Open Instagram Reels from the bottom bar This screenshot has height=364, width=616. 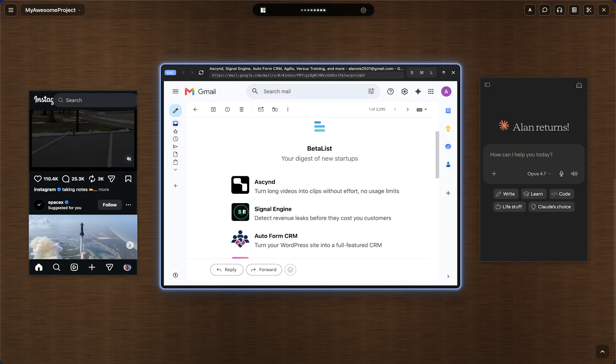pos(74,267)
